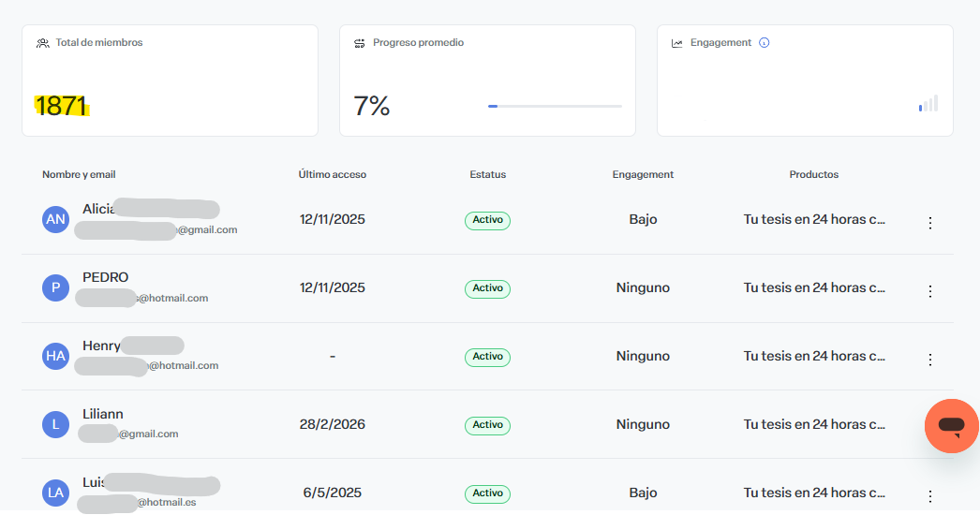Click the Activo badge in Alicia's row
Image resolution: width=980 pixels, height=515 pixels.
pos(487,220)
